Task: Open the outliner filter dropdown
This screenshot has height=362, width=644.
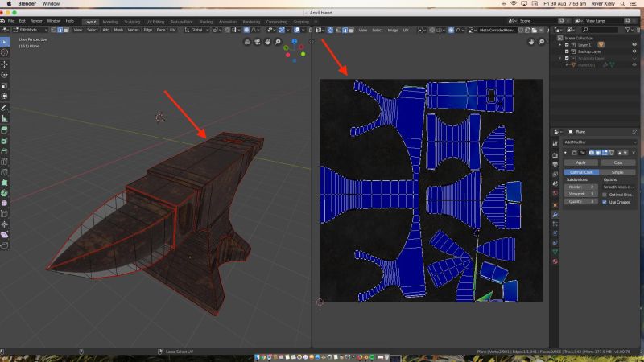Action: (x=629, y=30)
